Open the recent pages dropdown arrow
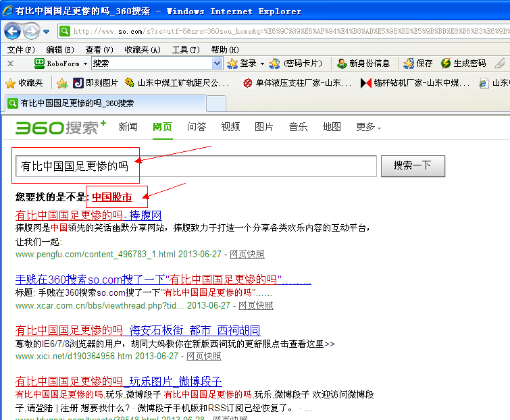The height and width of the screenshot is (420, 510). 46,32
